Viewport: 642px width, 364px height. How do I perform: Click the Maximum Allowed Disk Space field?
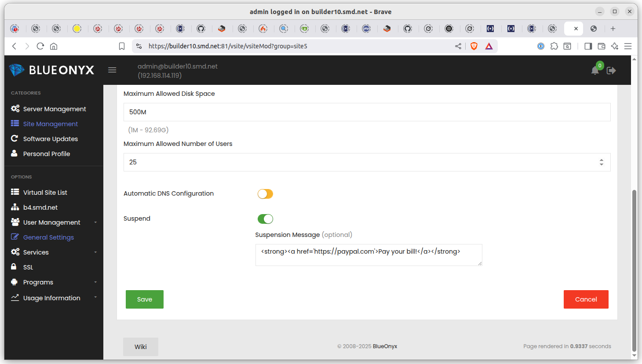tap(367, 112)
